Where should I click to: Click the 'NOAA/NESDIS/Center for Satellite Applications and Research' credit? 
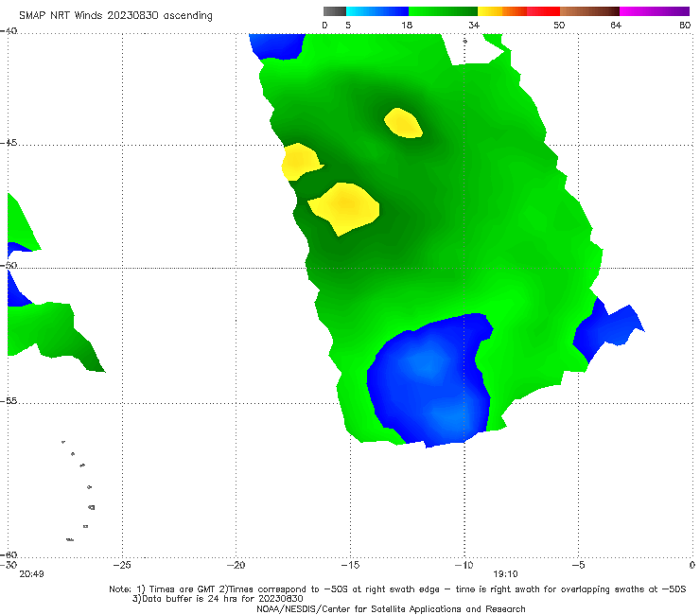tap(391, 609)
